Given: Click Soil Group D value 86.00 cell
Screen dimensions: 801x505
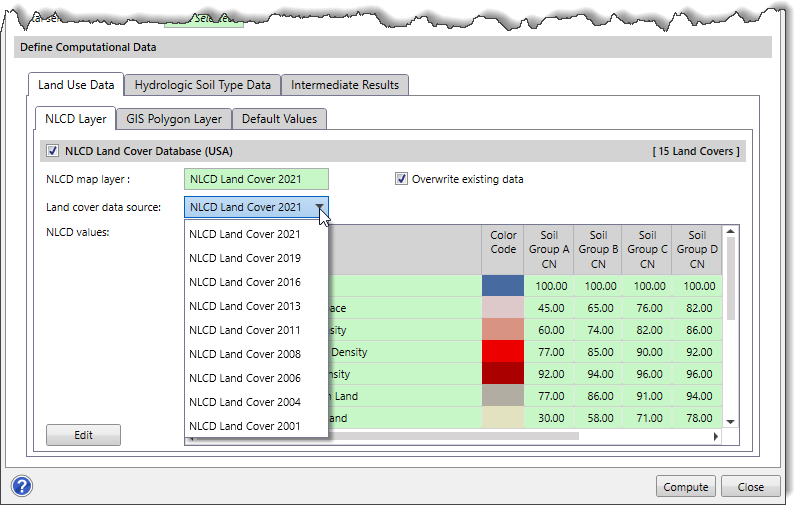Looking at the screenshot, I should point(697,330).
